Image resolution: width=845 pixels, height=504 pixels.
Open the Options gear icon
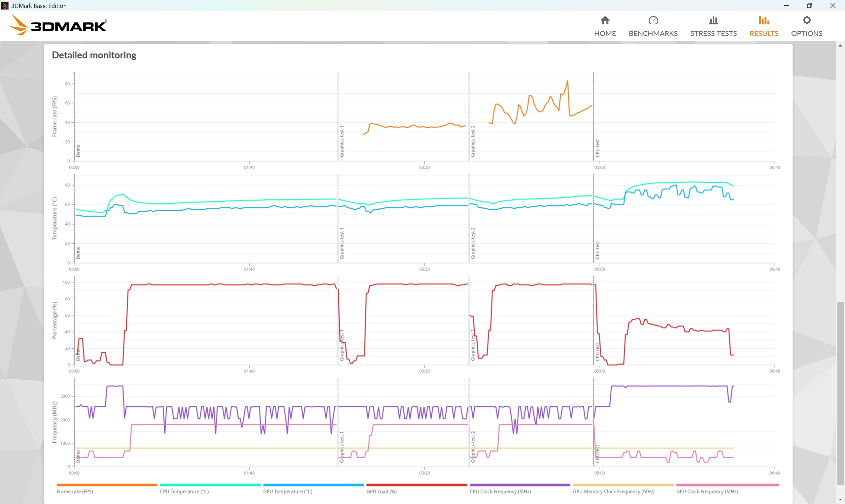pos(806,21)
